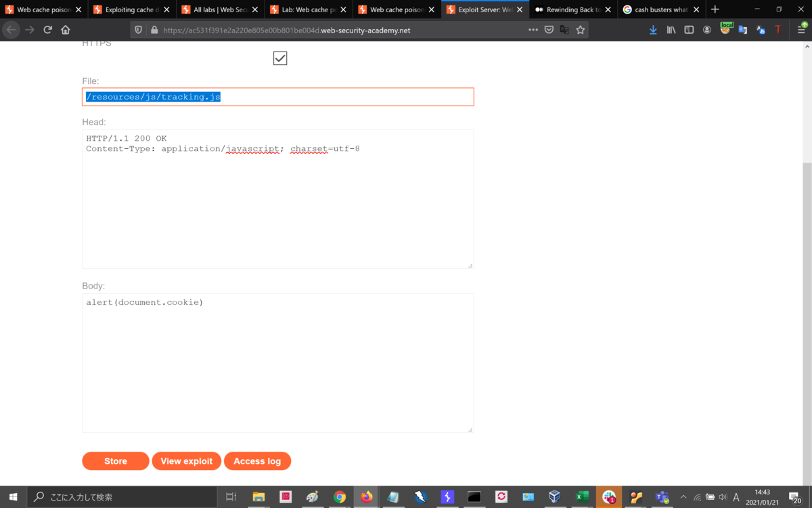Switch to cash busters Google tab
This screenshot has height=508, width=812.
(x=660, y=9)
